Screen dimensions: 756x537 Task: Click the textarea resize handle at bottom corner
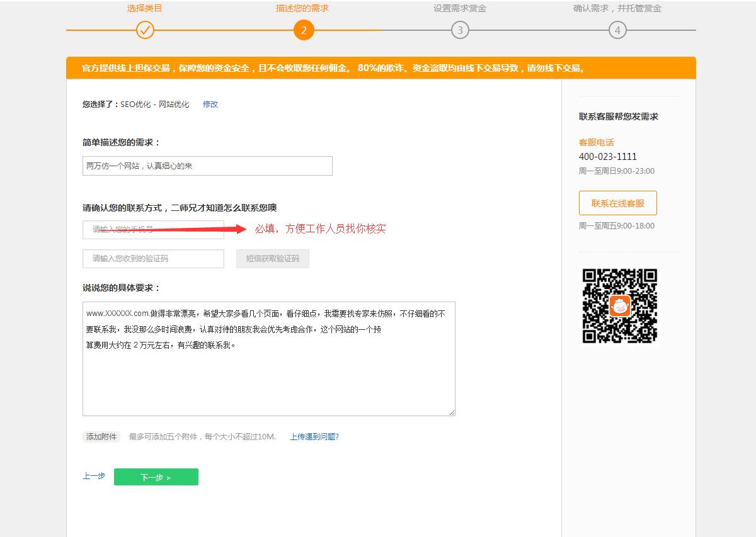pyautogui.click(x=452, y=412)
